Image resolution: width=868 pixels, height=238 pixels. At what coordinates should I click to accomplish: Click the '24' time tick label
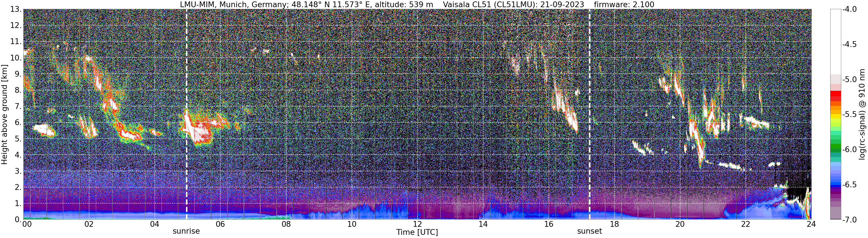(811, 224)
